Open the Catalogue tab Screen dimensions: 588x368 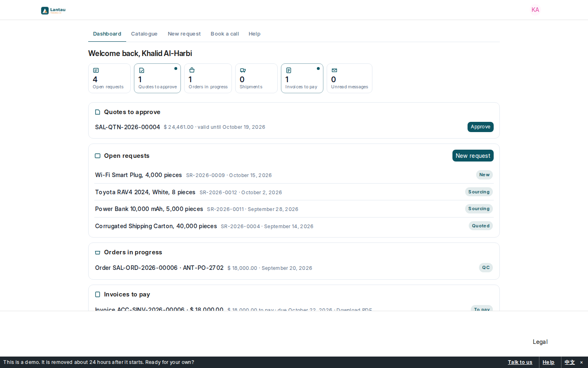[x=144, y=34]
